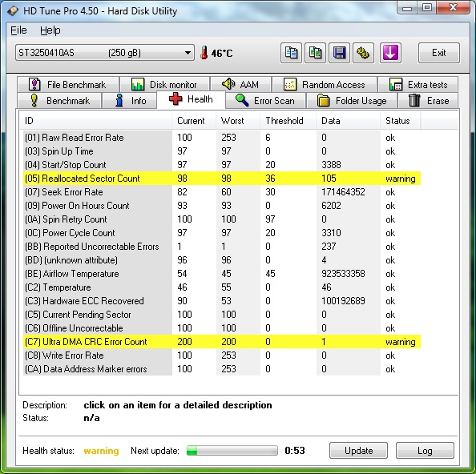
Task: Click the HD Tune Pro title bar icon
Action: 13,11
